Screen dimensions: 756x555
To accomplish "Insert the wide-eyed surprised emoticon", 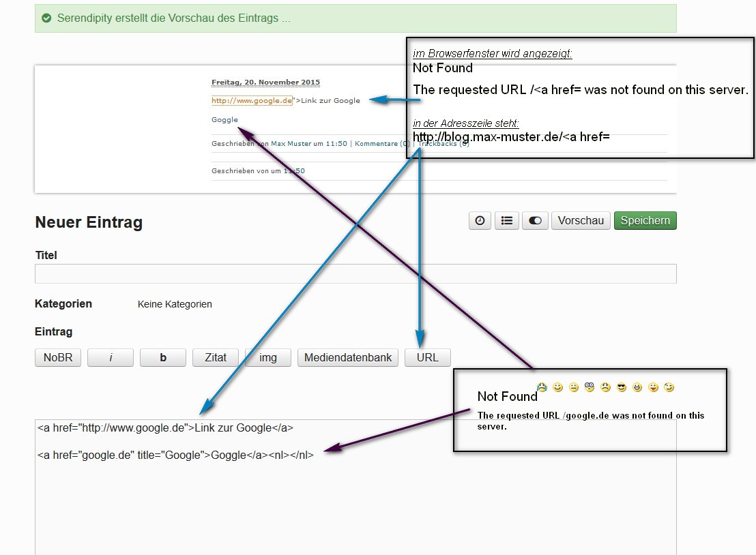I will (x=590, y=387).
